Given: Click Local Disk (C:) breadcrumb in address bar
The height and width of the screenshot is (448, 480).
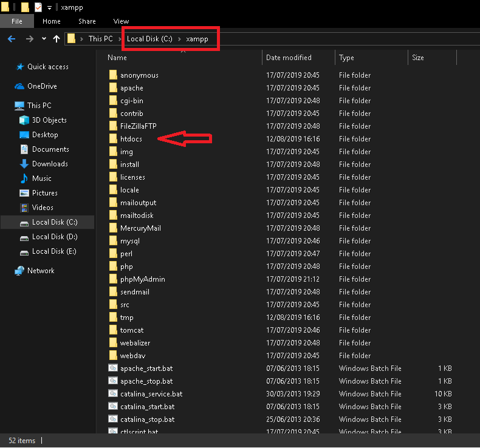Looking at the screenshot, I should [x=149, y=39].
